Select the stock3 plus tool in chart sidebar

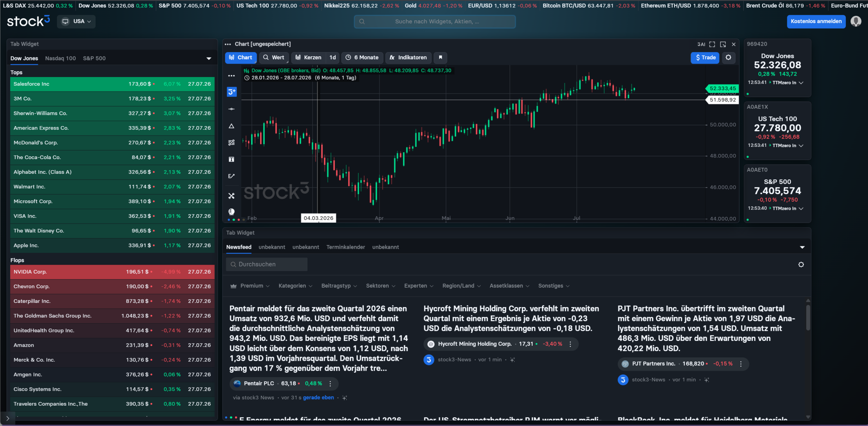(232, 92)
